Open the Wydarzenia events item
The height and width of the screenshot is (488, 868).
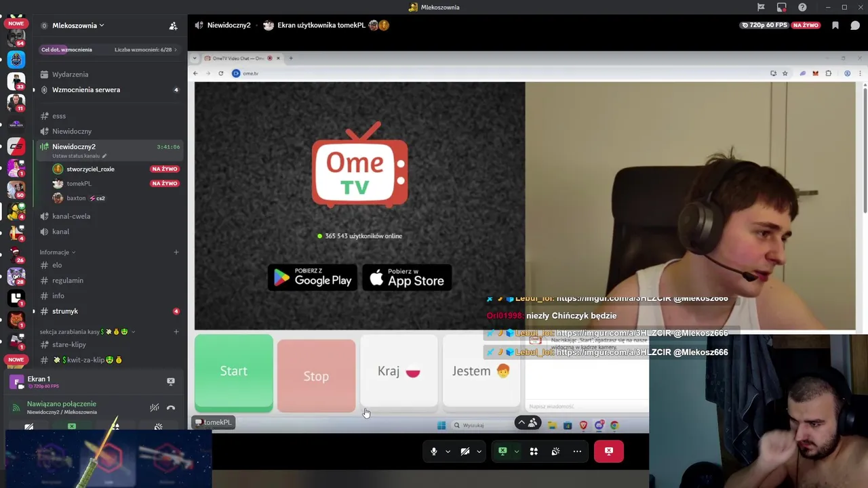(108, 75)
